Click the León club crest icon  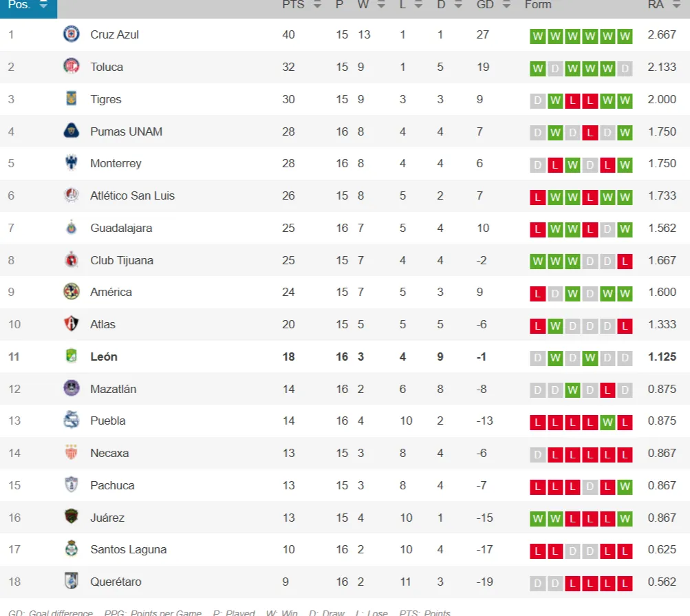tap(71, 357)
